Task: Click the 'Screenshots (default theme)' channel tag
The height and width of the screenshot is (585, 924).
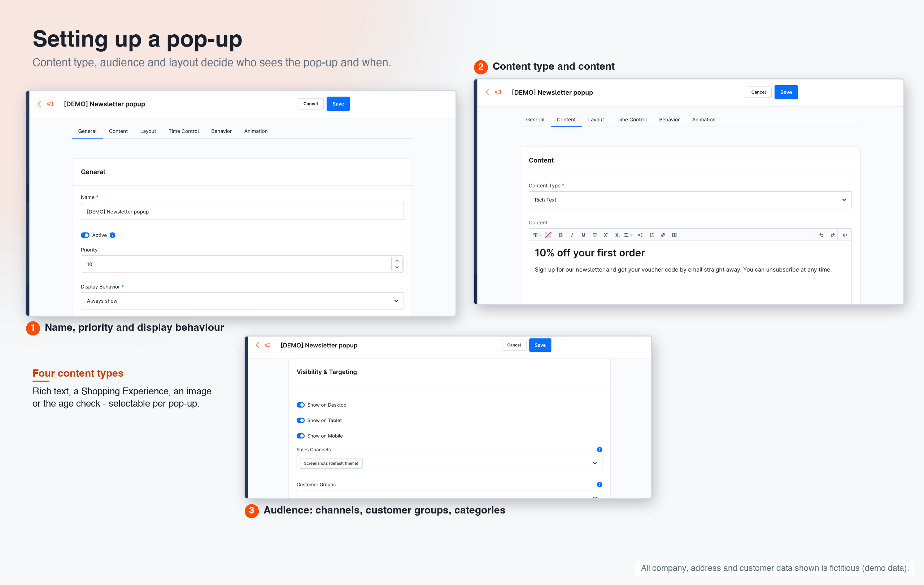Action: click(x=331, y=463)
